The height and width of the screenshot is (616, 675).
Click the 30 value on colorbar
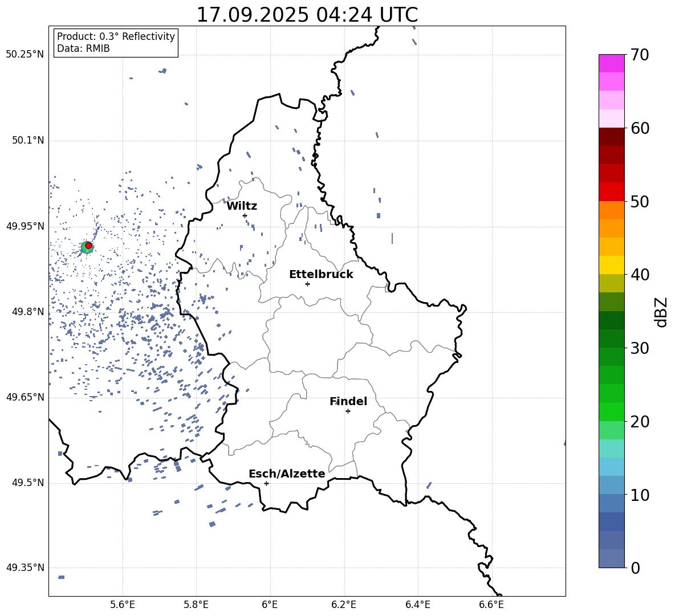tap(640, 348)
